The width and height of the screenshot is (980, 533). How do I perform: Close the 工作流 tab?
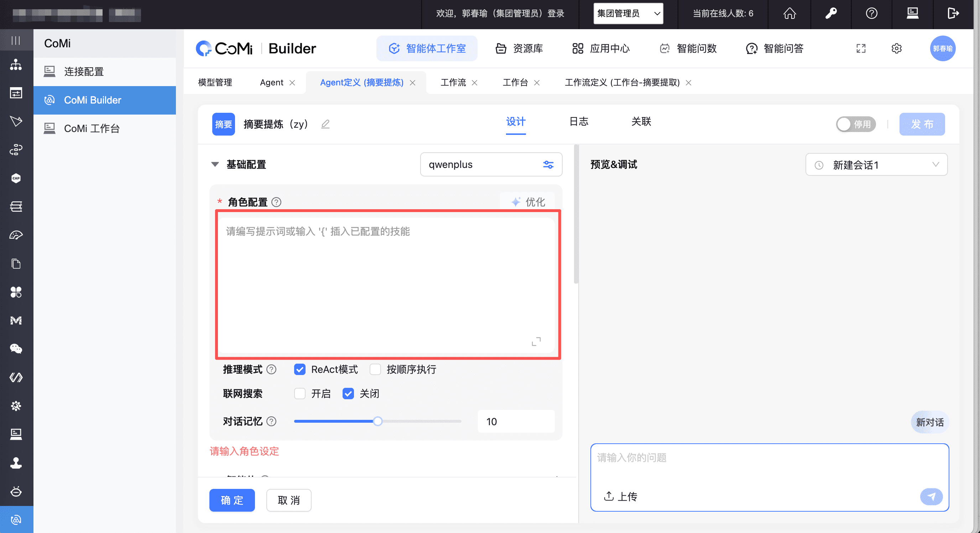coord(474,83)
